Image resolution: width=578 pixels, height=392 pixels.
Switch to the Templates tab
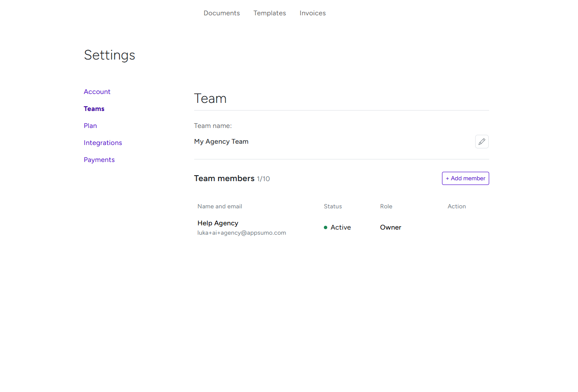coord(269,13)
